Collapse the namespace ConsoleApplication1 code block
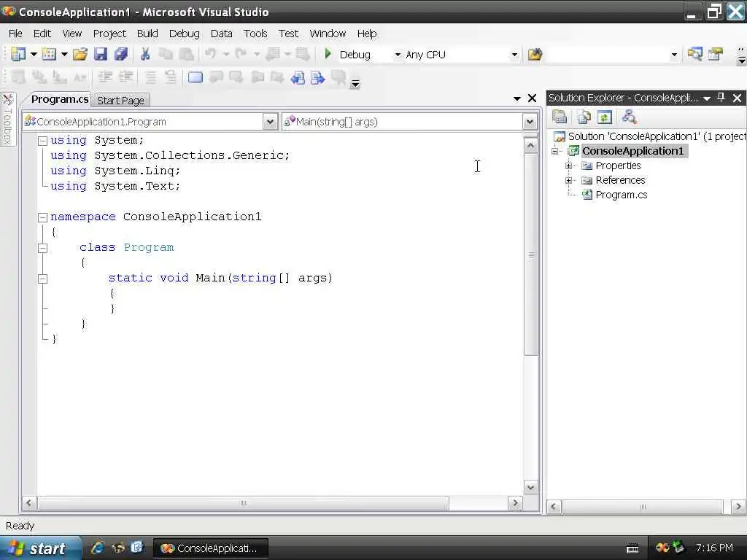Viewport: 747px width, 560px height. click(x=42, y=217)
